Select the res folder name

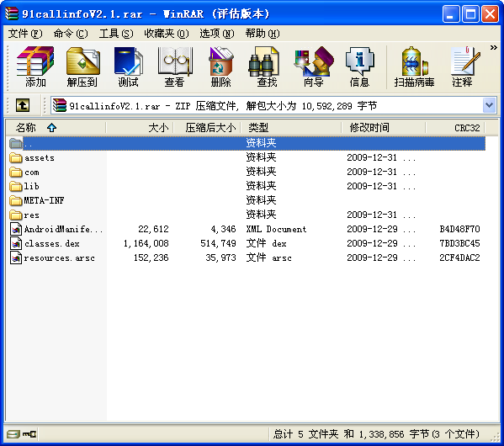(x=31, y=215)
